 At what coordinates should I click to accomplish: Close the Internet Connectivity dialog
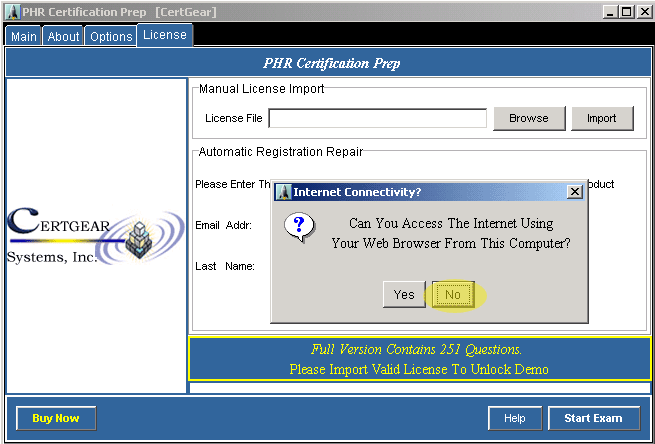(575, 192)
